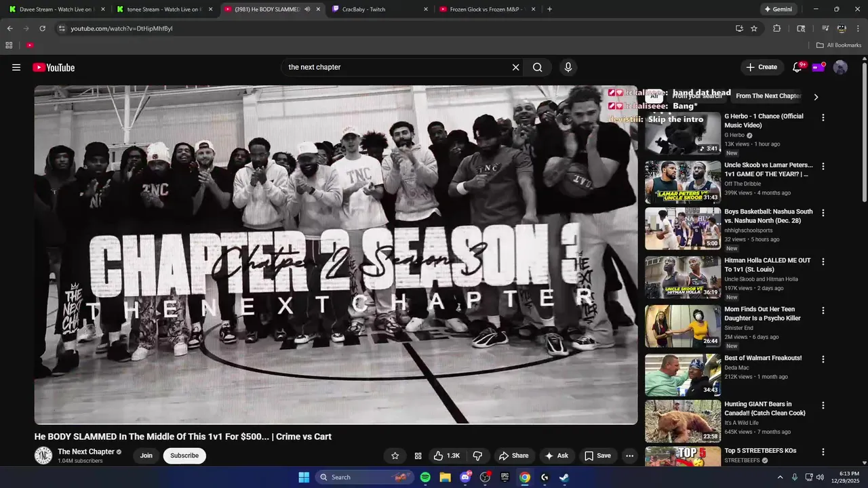Save the video to a playlist

[x=597, y=455]
